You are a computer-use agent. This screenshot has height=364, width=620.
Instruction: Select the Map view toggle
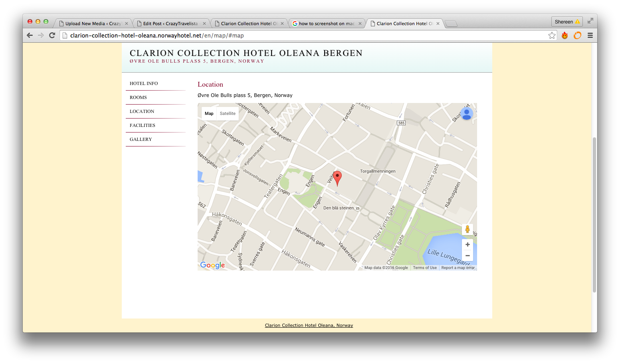(209, 113)
